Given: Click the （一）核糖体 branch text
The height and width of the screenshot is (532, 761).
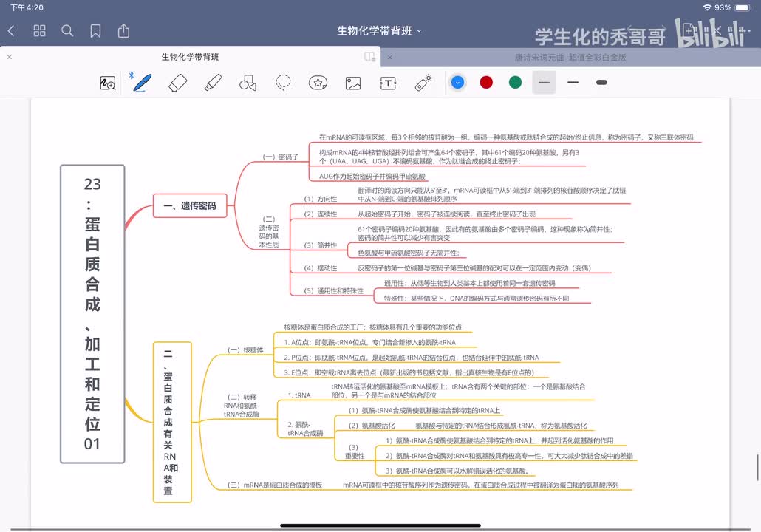Looking at the screenshot, I should [x=245, y=350].
